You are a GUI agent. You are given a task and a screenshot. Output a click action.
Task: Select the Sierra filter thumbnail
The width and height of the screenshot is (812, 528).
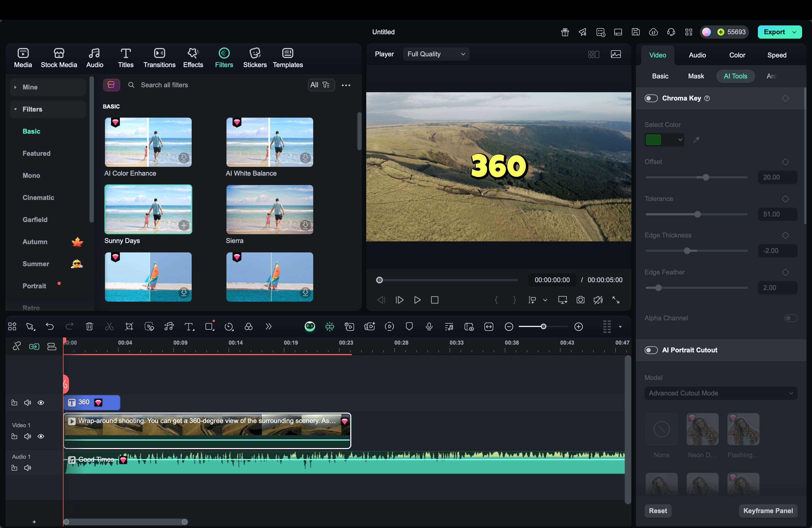[x=270, y=209]
